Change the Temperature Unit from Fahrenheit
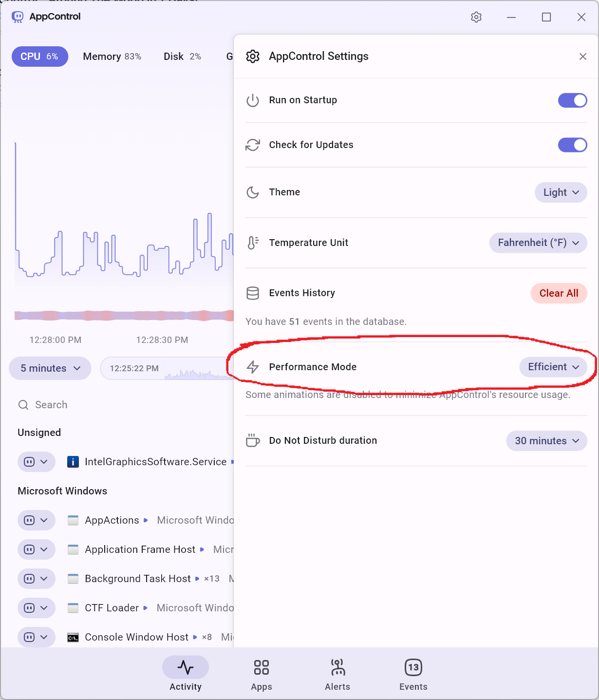Viewport: 599px width, 700px height. click(x=538, y=243)
